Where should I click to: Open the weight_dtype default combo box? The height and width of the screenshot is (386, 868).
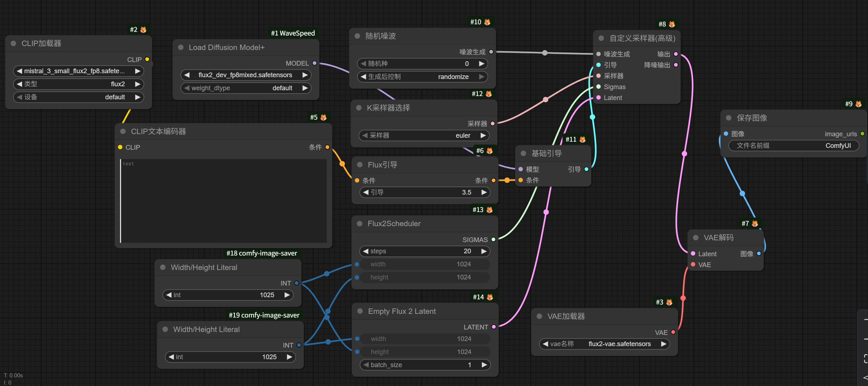click(x=246, y=88)
